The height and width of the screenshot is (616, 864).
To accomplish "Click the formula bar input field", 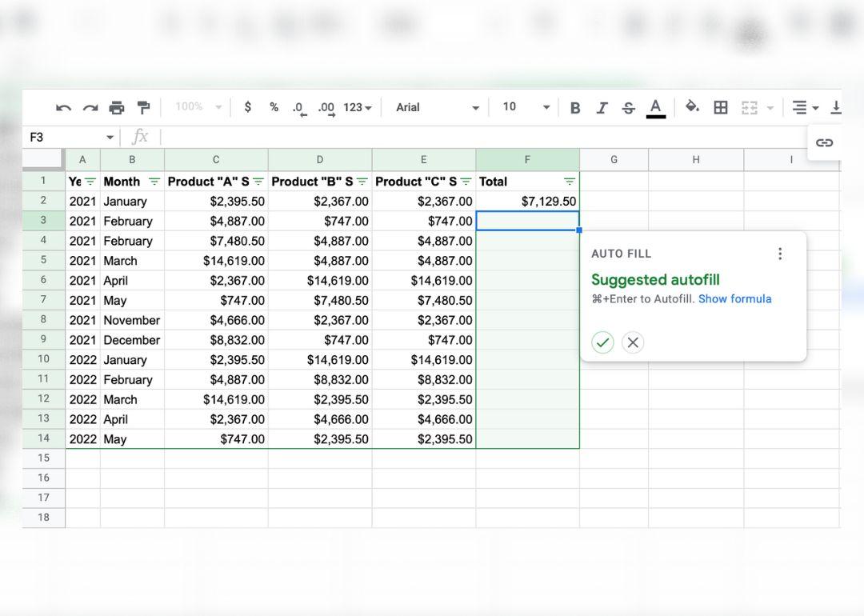I will point(480,137).
